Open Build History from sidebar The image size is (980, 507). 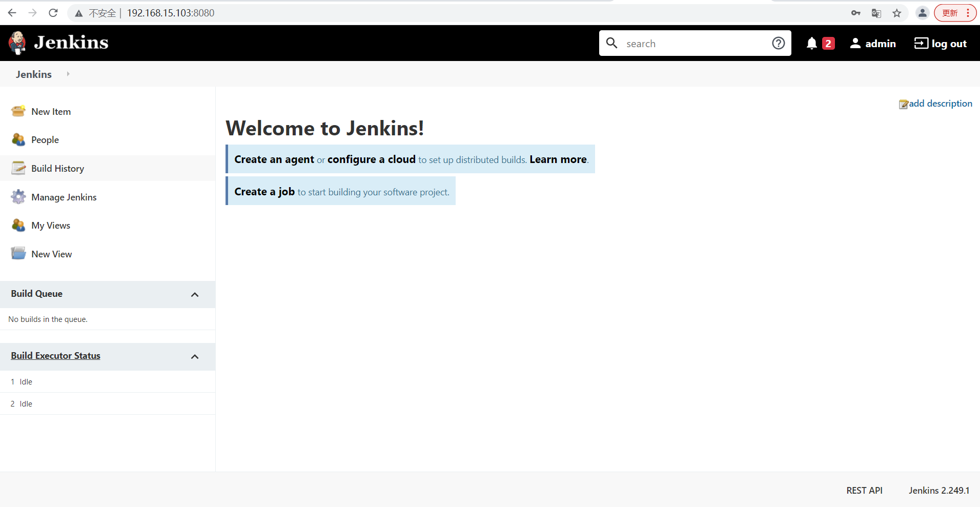tap(57, 168)
